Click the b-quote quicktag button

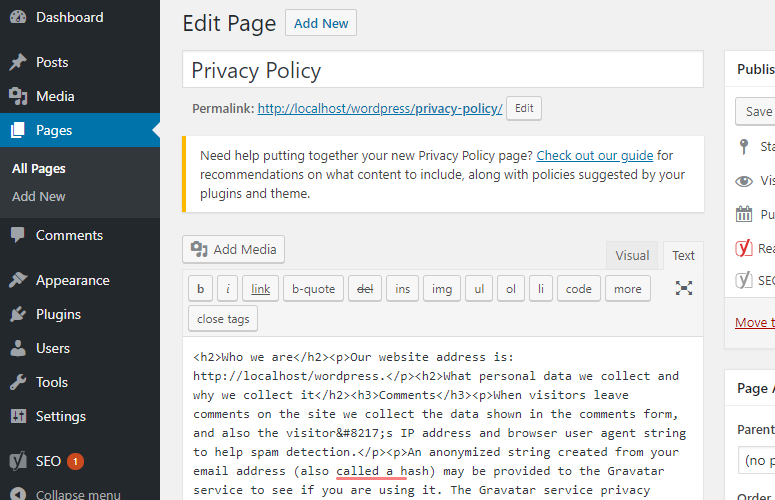click(313, 289)
